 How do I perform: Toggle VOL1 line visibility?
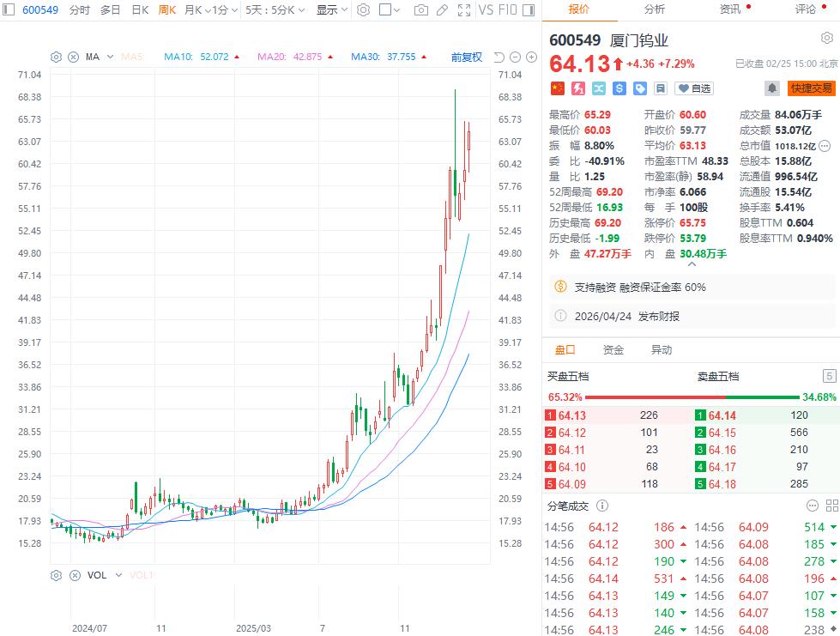coord(142,575)
